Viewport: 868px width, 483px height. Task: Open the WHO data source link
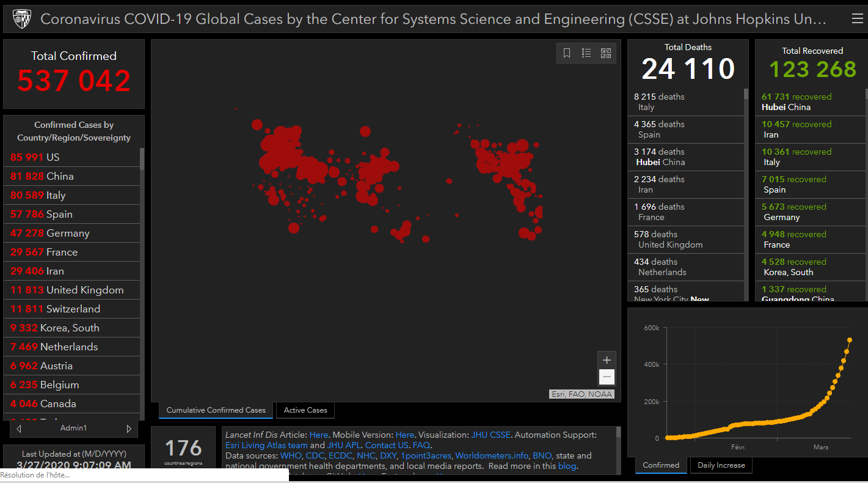tap(291, 456)
